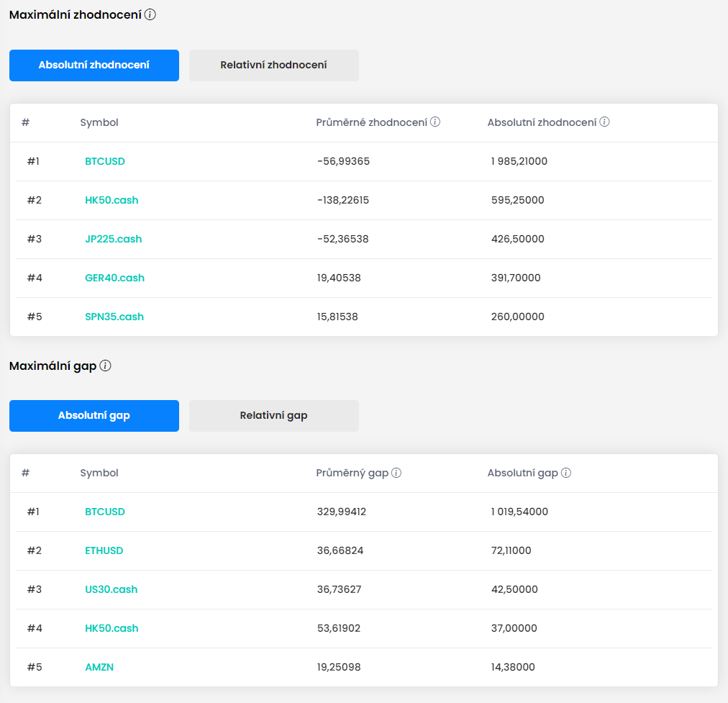Image resolution: width=728 pixels, height=703 pixels.
Task: Click info icon next to Maximální zhodnocení heading
Action: 150,14
